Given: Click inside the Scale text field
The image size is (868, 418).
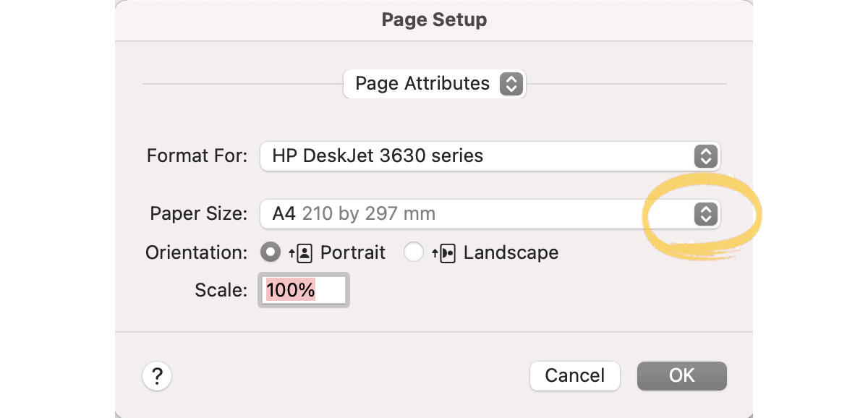Looking at the screenshot, I should click(x=304, y=289).
